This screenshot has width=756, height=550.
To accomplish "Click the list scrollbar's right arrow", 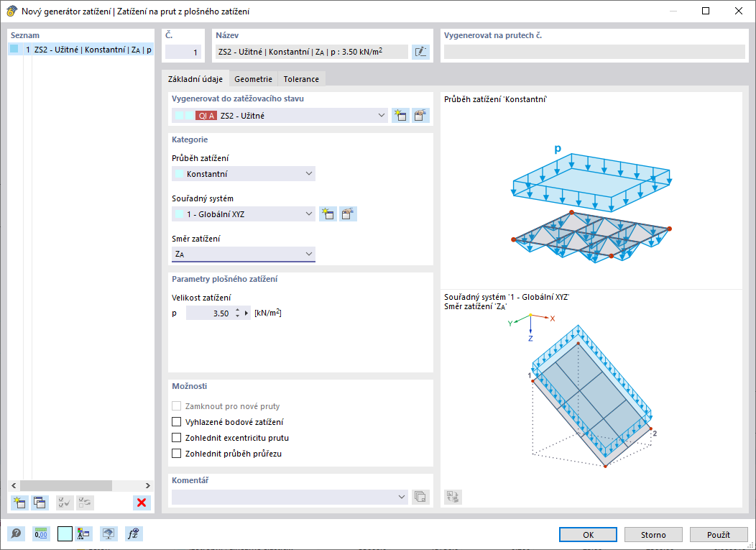I will 148,485.
